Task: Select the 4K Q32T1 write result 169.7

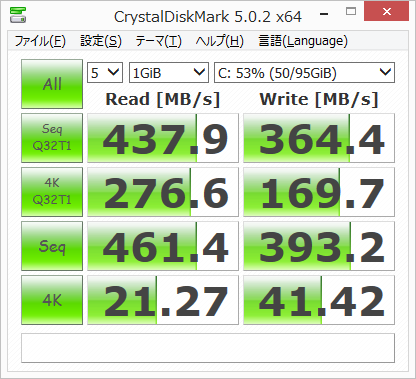Action: pos(319,192)
